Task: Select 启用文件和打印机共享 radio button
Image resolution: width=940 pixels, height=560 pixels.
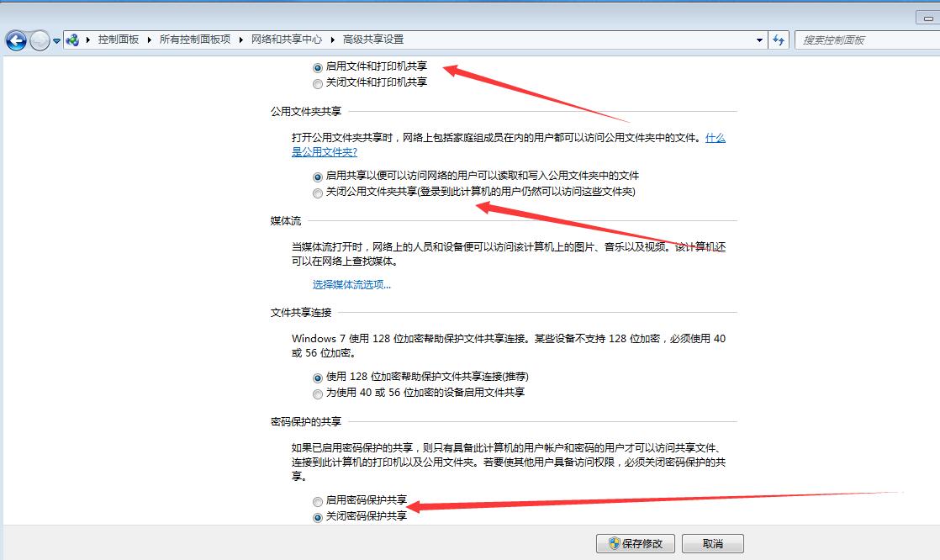Action: tap(317, 66)
